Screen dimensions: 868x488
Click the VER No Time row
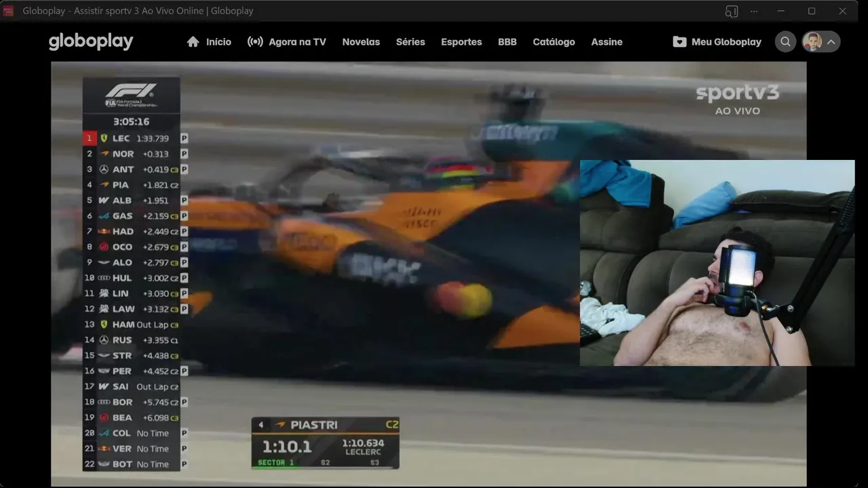coord(135,449)
